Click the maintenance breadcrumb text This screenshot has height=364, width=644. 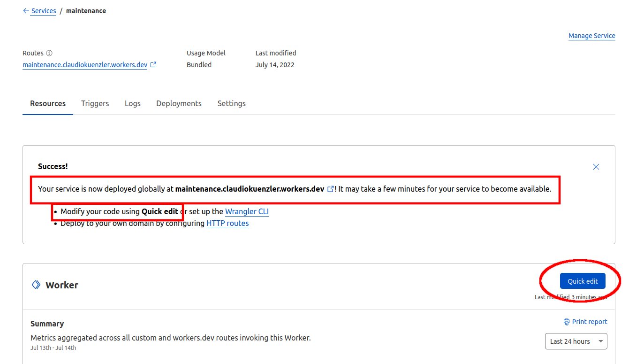86,11
